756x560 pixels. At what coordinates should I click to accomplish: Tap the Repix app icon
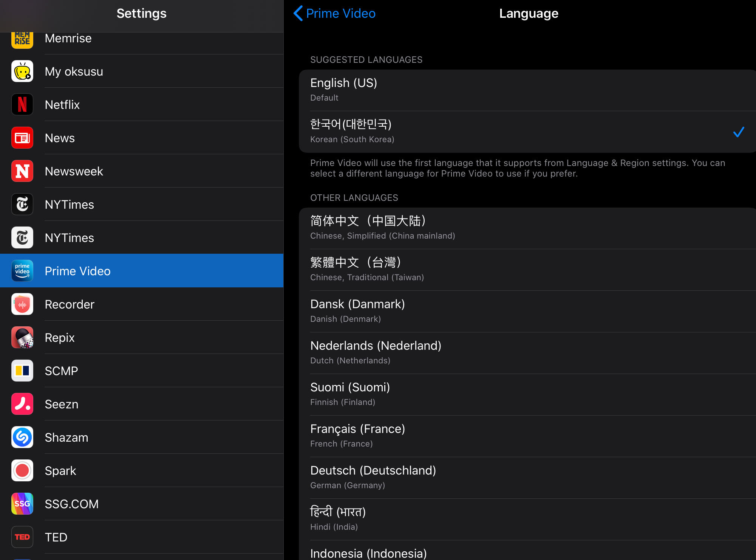pyautogui.click(x=22, y=338)
